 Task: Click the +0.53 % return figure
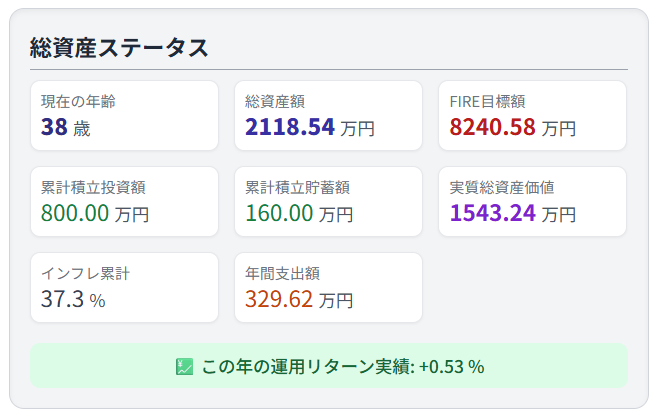pyautogui.click(x=451, y=366)
